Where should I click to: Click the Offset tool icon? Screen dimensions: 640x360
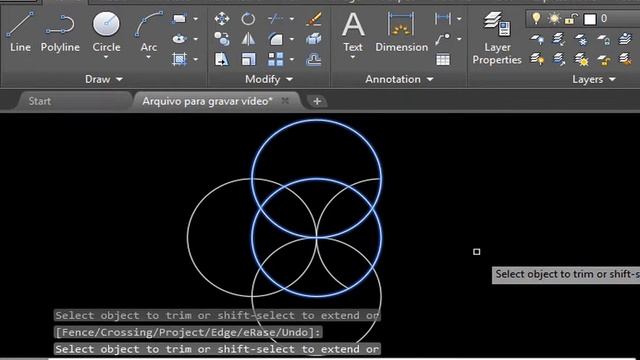coord(313,60)
